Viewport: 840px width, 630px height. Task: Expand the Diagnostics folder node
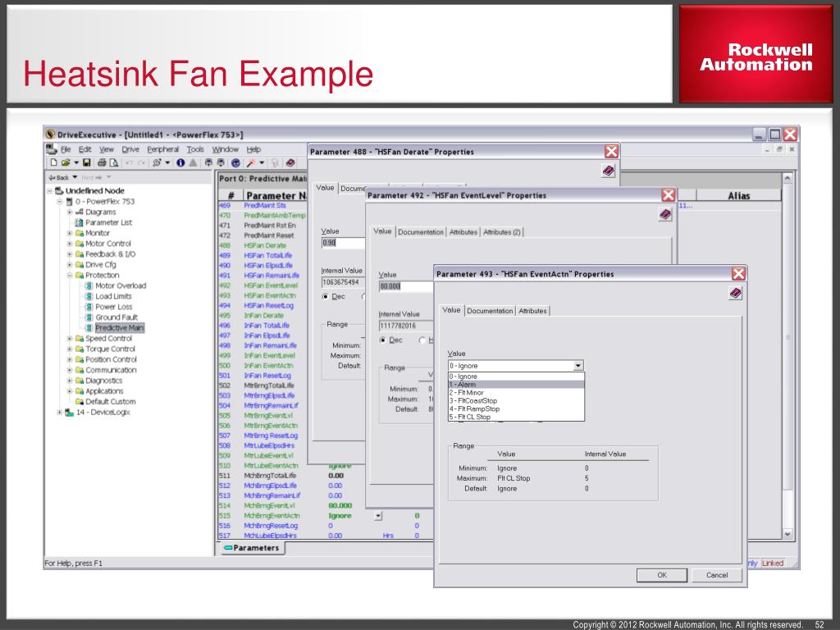[70, 381]
